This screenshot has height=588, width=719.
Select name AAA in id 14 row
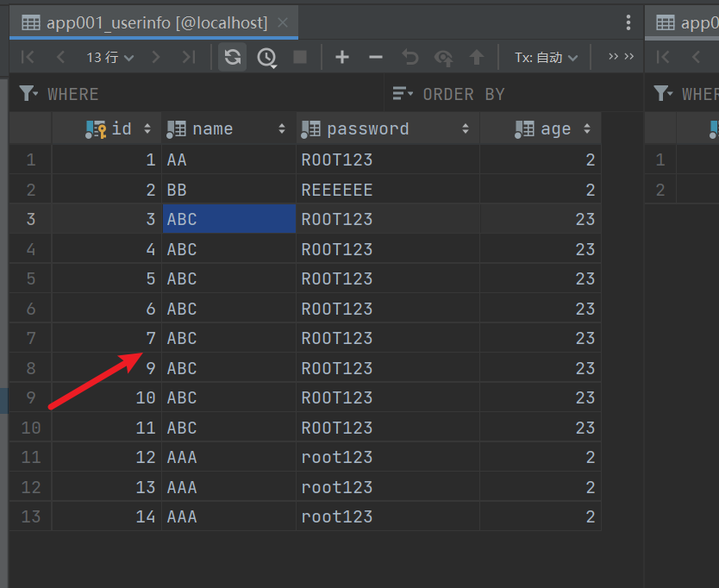point(228,516)
